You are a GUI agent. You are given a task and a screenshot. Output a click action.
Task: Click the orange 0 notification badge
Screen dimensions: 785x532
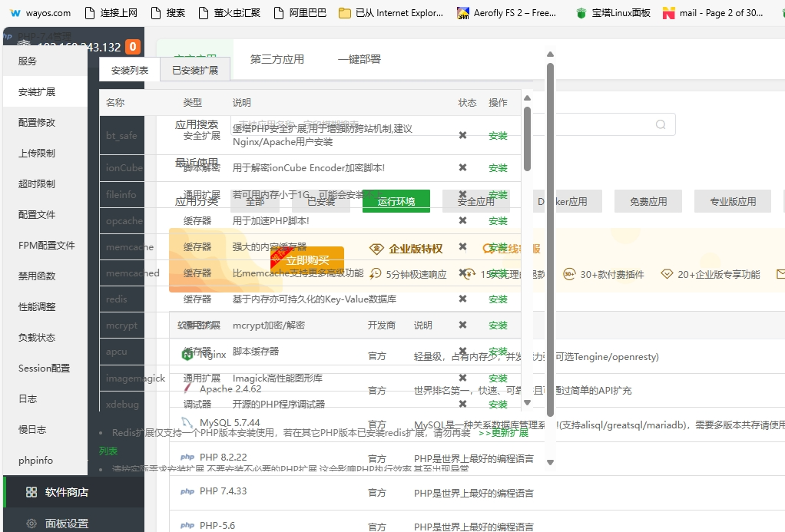click(133, 47)
